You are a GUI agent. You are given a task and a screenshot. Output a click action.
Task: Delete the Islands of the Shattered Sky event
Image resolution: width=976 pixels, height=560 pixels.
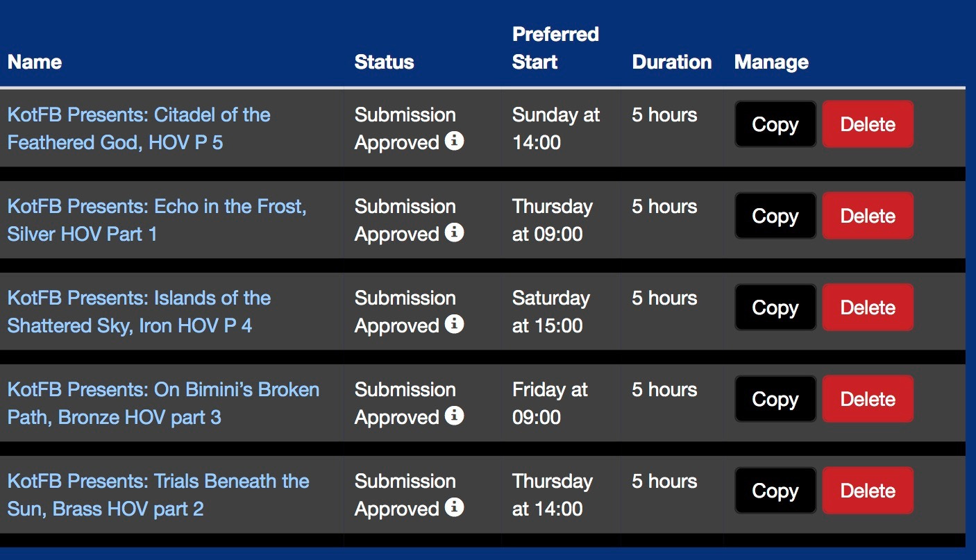pyautogui.click(x=868, y=308)
